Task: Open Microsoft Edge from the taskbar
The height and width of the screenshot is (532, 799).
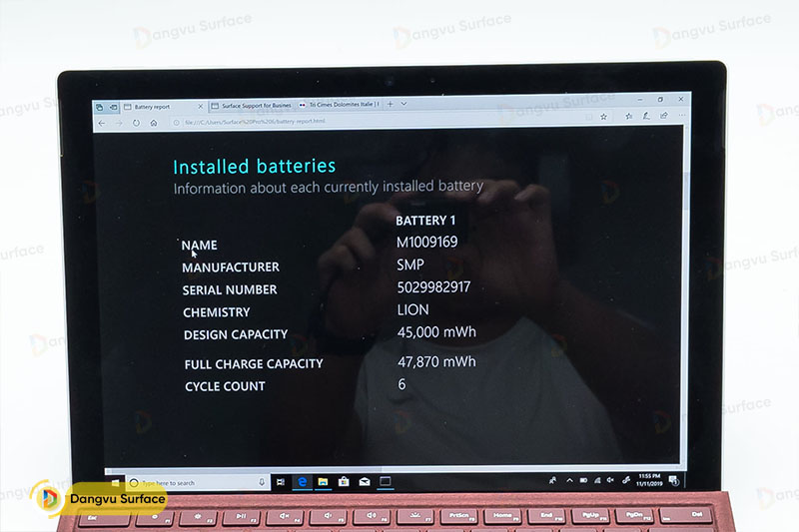Action: [x=302, y=482]
